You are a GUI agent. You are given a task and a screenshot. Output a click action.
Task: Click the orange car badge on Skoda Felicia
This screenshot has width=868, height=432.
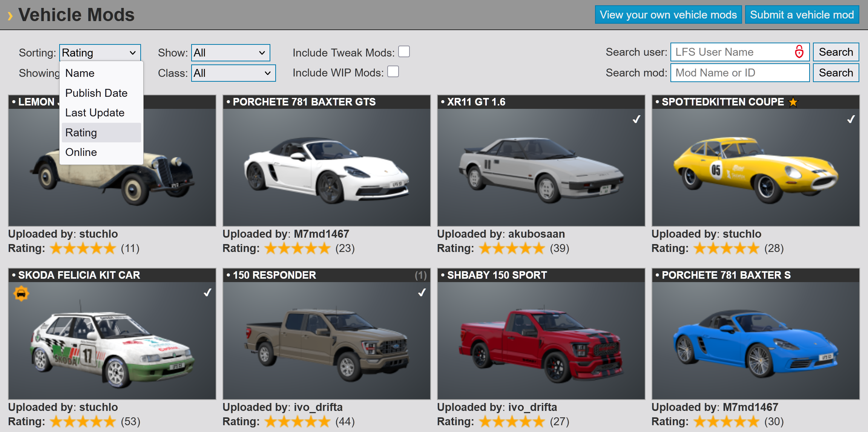[21, 293]
